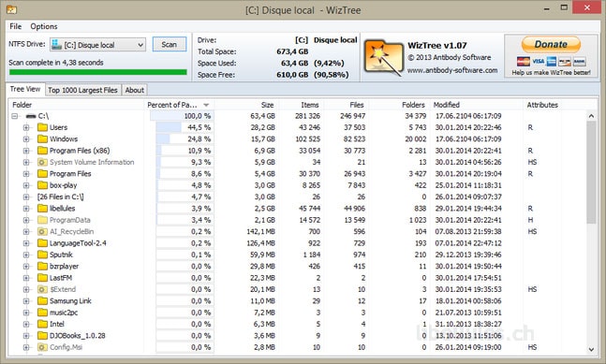The height and width of the screenshot is (364, 606).
Task: Sort by the Modified column header
Action: [x=476, y=105]
